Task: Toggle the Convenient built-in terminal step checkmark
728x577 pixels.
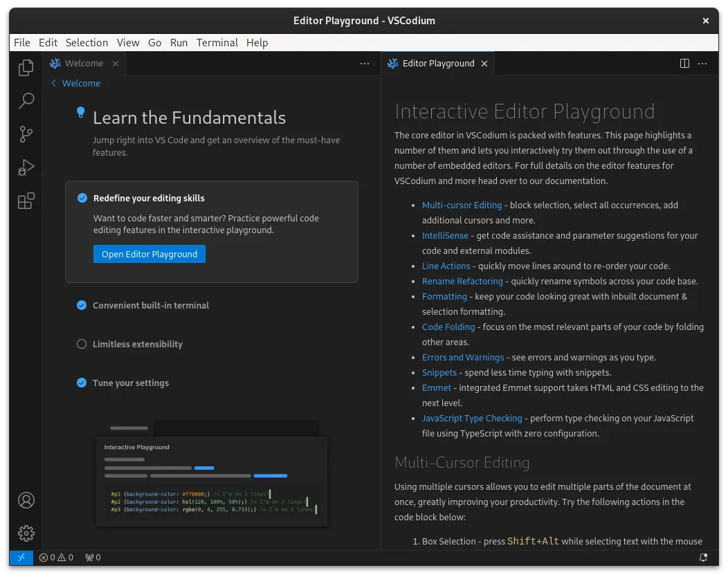Action: [x=82, y=305]
